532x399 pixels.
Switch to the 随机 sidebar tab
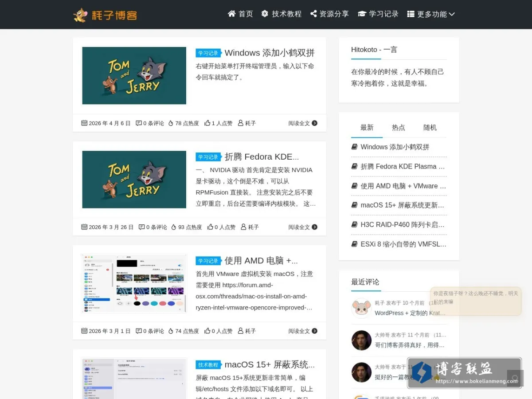pyautogui.click(x=430, y=128)
